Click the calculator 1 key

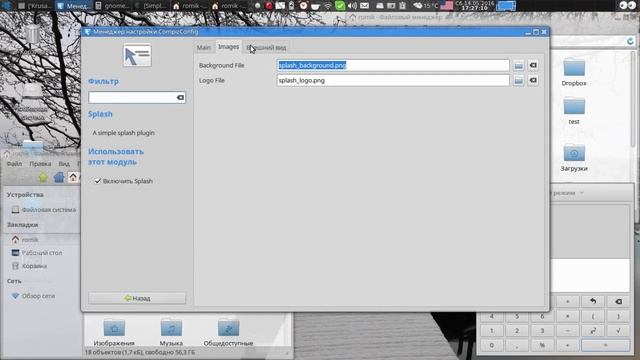pyautogui.click(x=491, y=331)
